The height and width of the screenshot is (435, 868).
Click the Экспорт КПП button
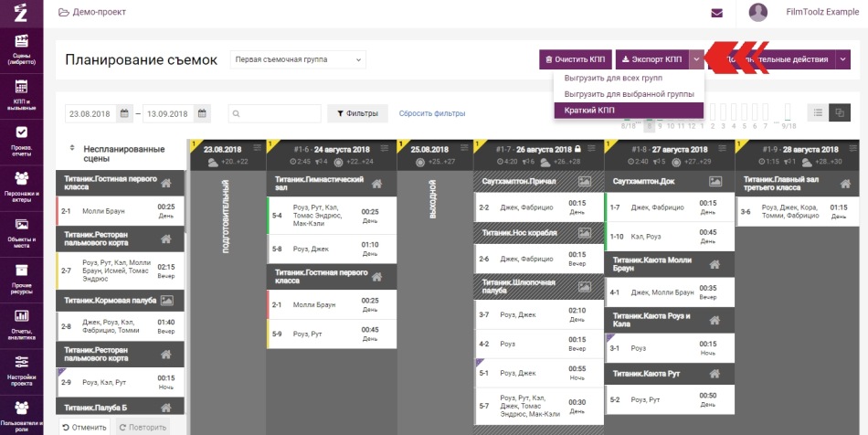(652, 59)
